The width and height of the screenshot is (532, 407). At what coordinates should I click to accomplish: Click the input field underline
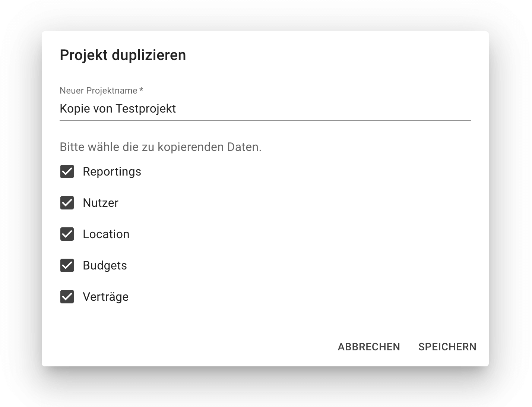pyautogui.click(x=265, y=120)
